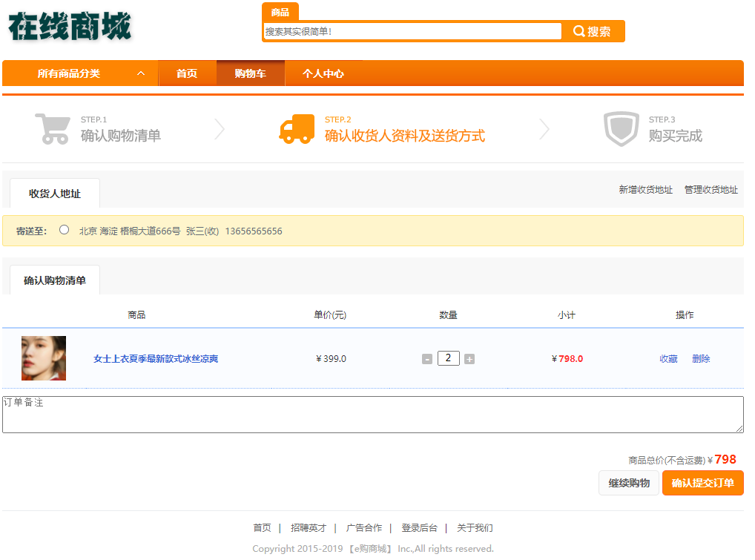Screen dimensions: 755x560
Task: Go to 个人中心 in navigation bar
Action: tap(323, 73)
